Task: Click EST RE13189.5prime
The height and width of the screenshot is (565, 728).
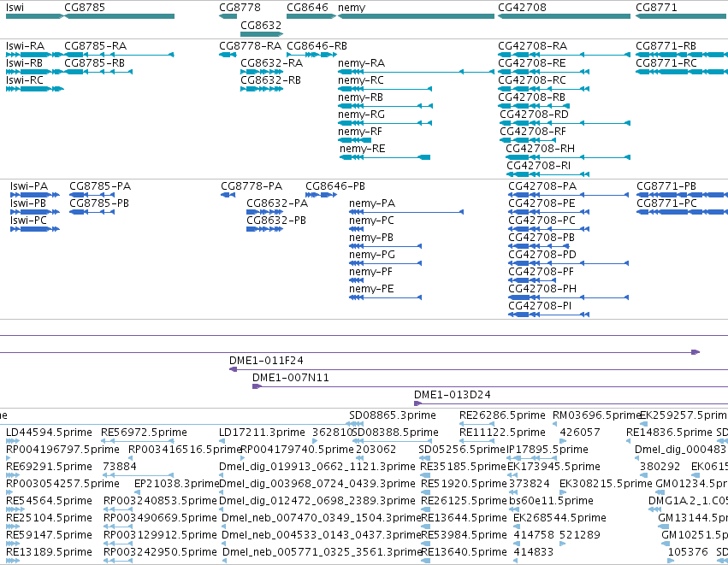Action: pyautogui.click(x=13, y=561)
